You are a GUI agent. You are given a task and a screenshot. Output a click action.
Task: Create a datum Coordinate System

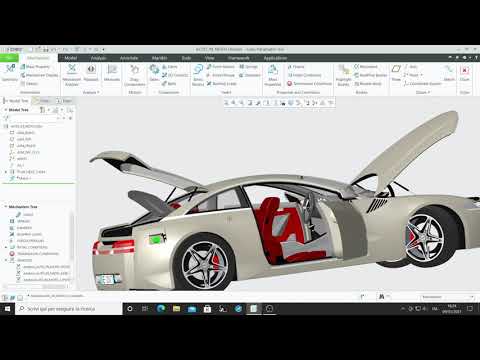pos(423,84)
